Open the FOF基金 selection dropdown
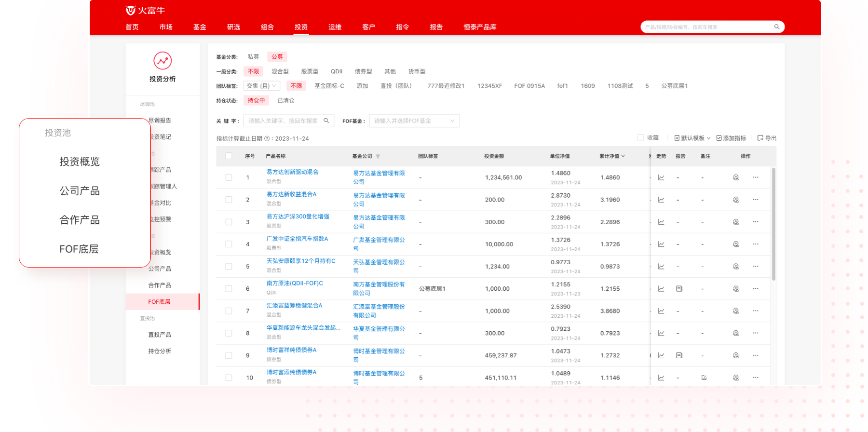This screenshot has width=868, height=432. pos(414,121)
